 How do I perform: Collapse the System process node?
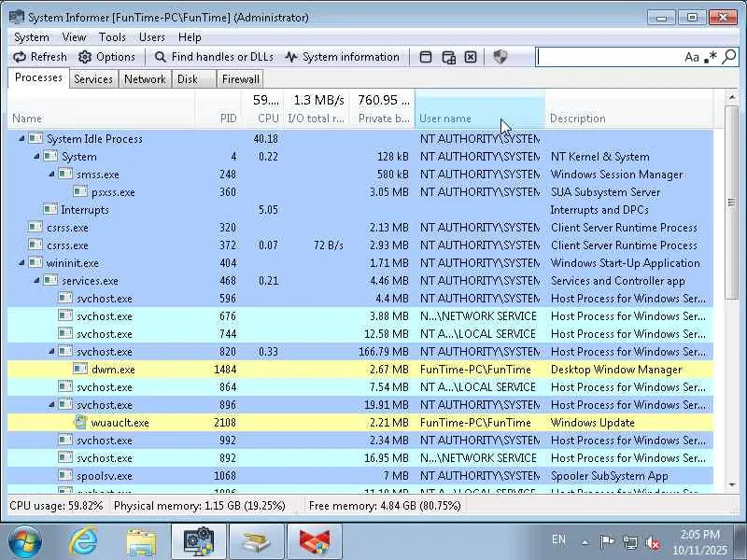[36, 156]
